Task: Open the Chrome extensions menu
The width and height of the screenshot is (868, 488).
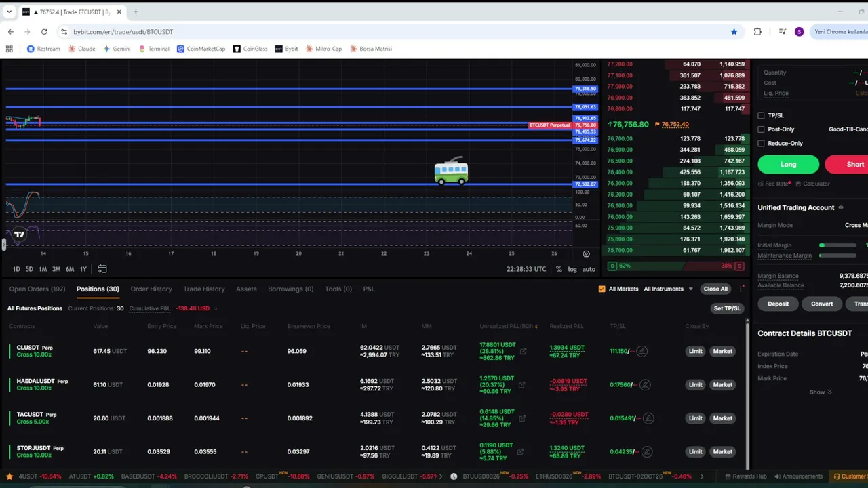Action: pyautogui.click(x=757, y=32)
